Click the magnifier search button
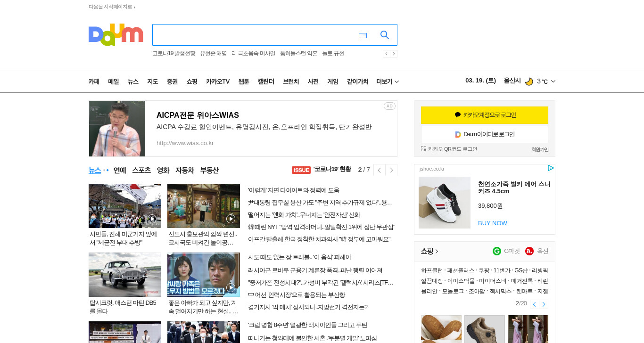This screenshot has width=644, height=343. 385,35
